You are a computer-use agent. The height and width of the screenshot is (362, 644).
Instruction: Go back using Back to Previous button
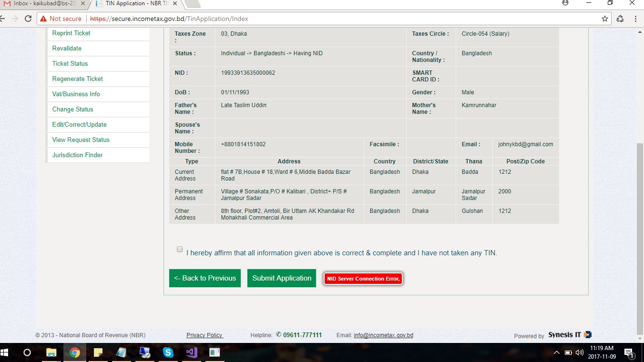204,278
